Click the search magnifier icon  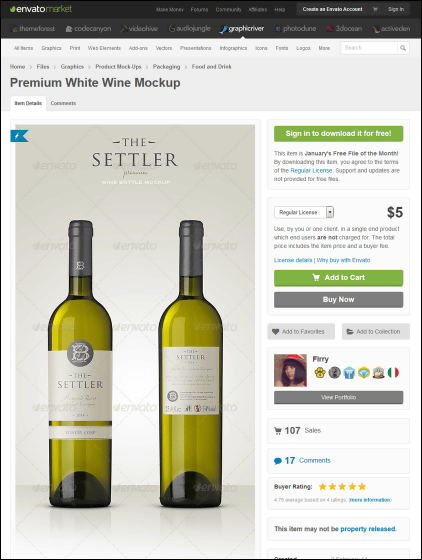(403, 48)
